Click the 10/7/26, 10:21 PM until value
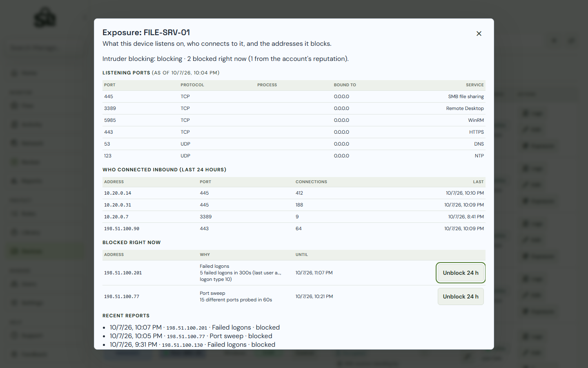This screenshot has height=368, width=588. click(x=314, y=296)
